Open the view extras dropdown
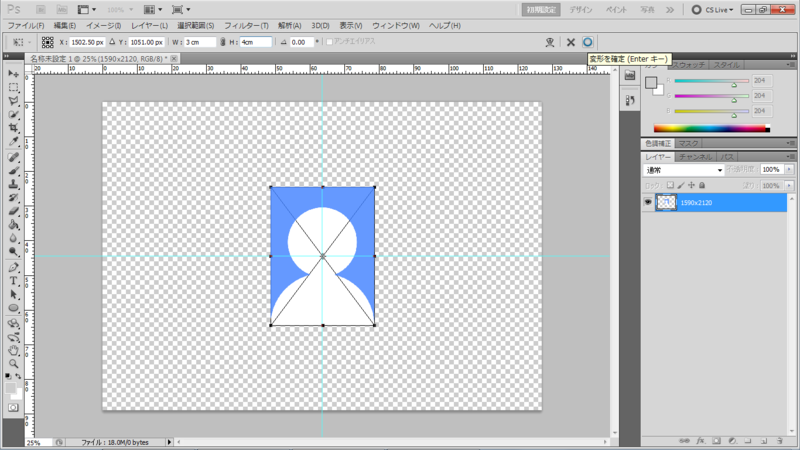 [x=86, y=10]
